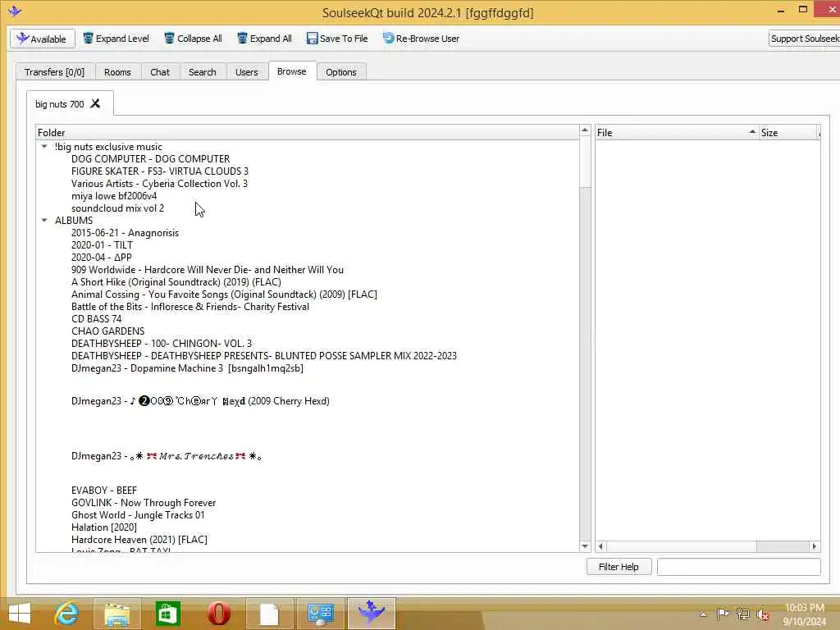Select the Halation [2020] folder
Screen dimensions: 840x630
click(104, 527)
